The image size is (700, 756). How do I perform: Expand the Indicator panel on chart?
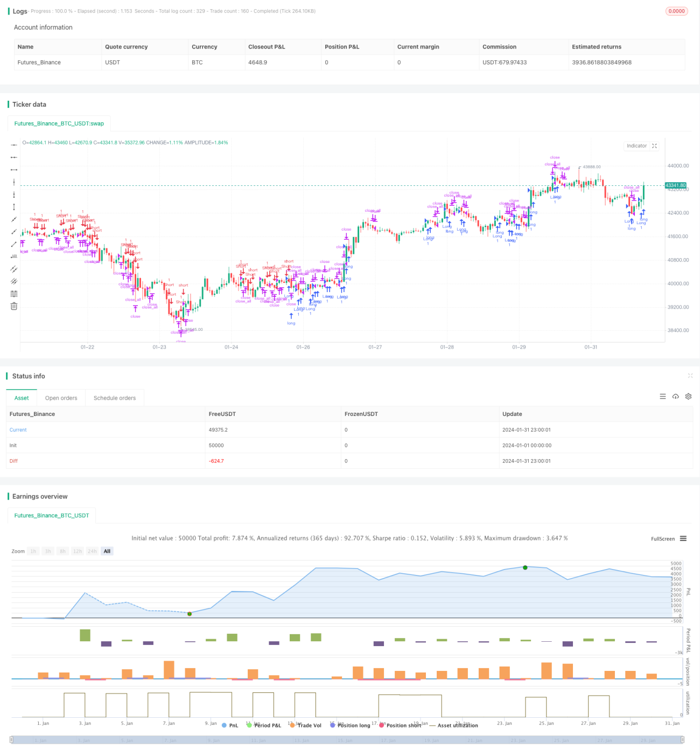pyautogui.click(x=655, y=146)
